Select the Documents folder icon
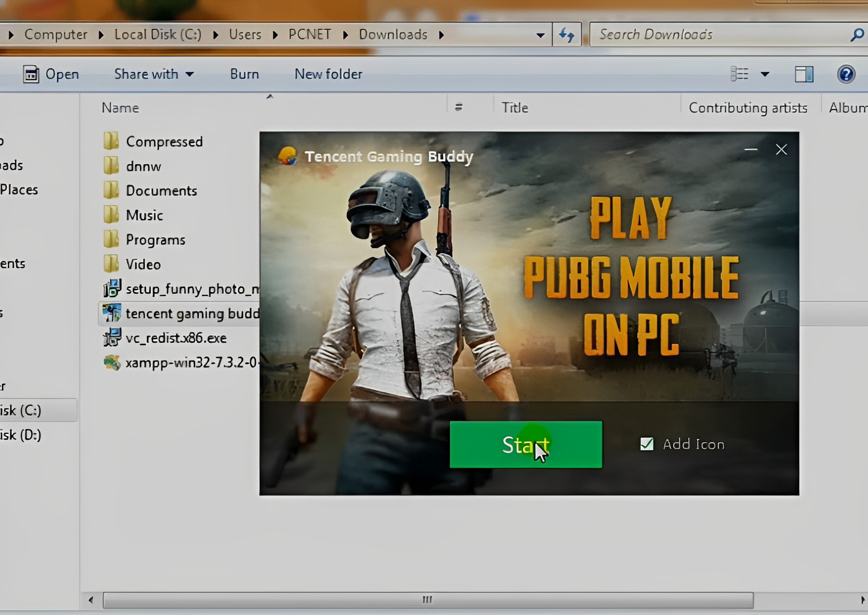 point(111,190)
